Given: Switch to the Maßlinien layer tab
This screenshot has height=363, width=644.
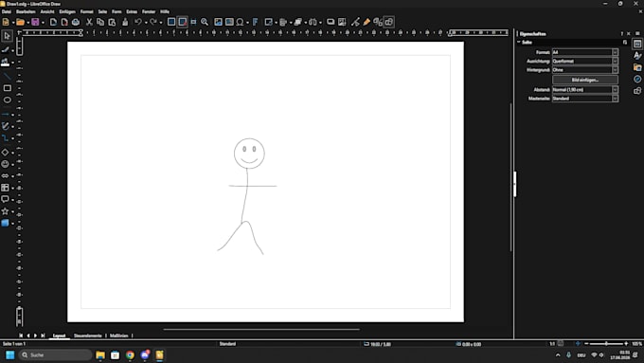Looking at the screenshot, I should [118, 336].
